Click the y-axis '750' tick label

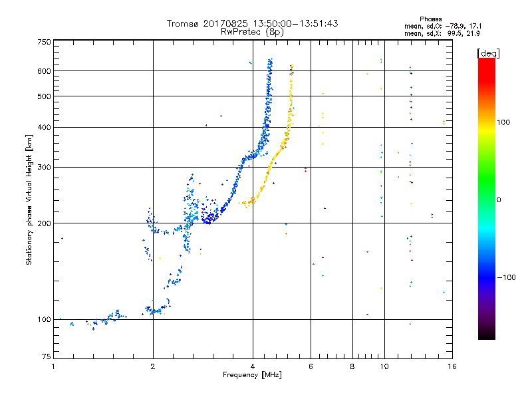pos(44,42)
